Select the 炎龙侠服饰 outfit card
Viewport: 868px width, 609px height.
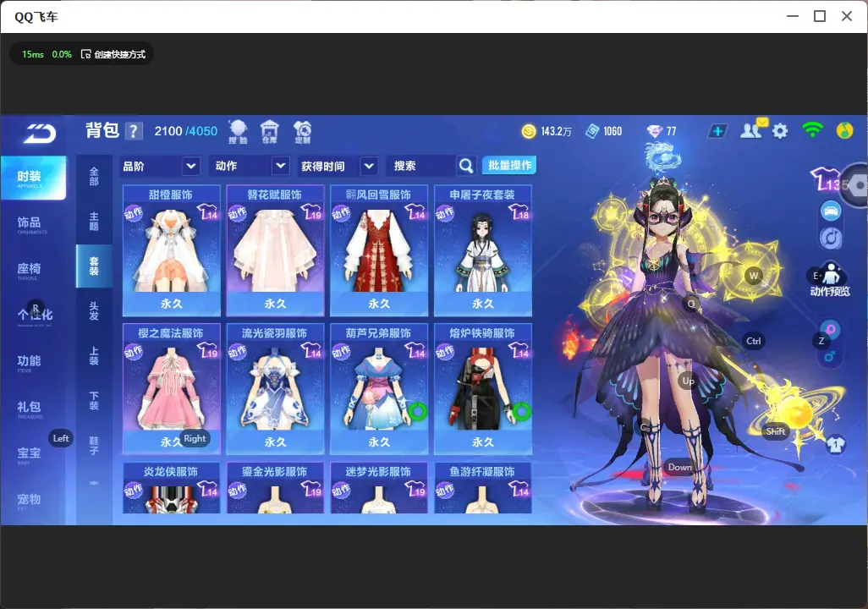[x=172, y=488]
